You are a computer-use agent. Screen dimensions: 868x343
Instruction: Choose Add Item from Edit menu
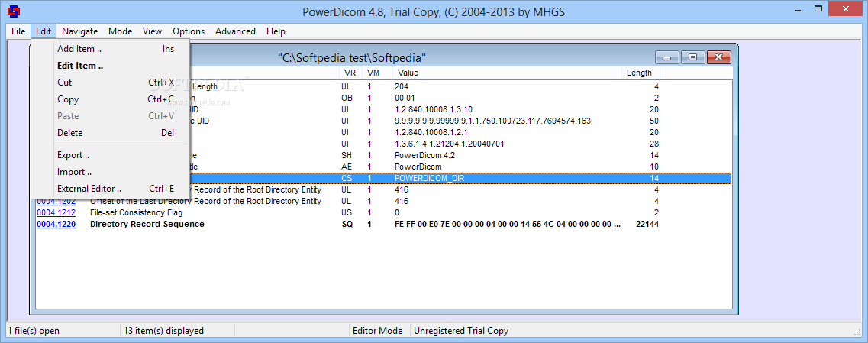point(111,49)
